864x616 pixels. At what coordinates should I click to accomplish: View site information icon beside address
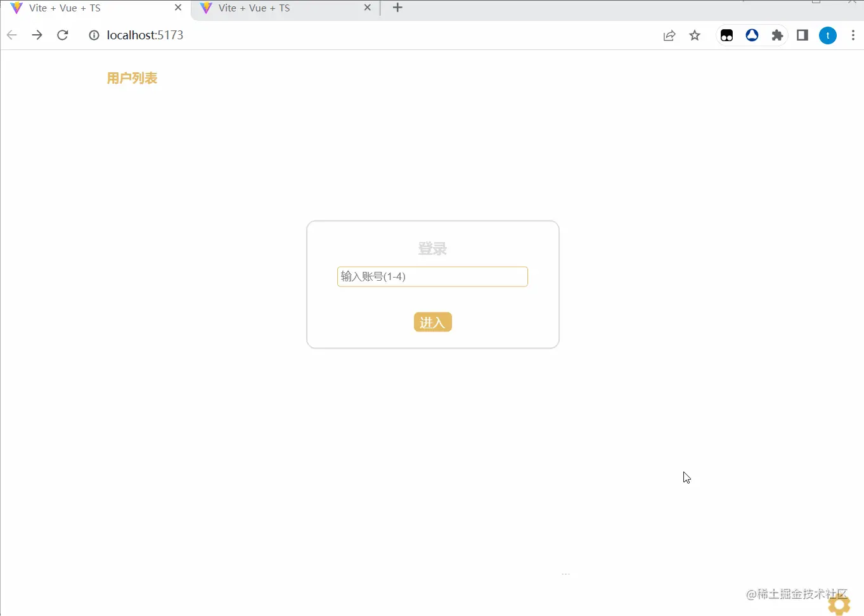pyautogui.click(x=94, y=35)
